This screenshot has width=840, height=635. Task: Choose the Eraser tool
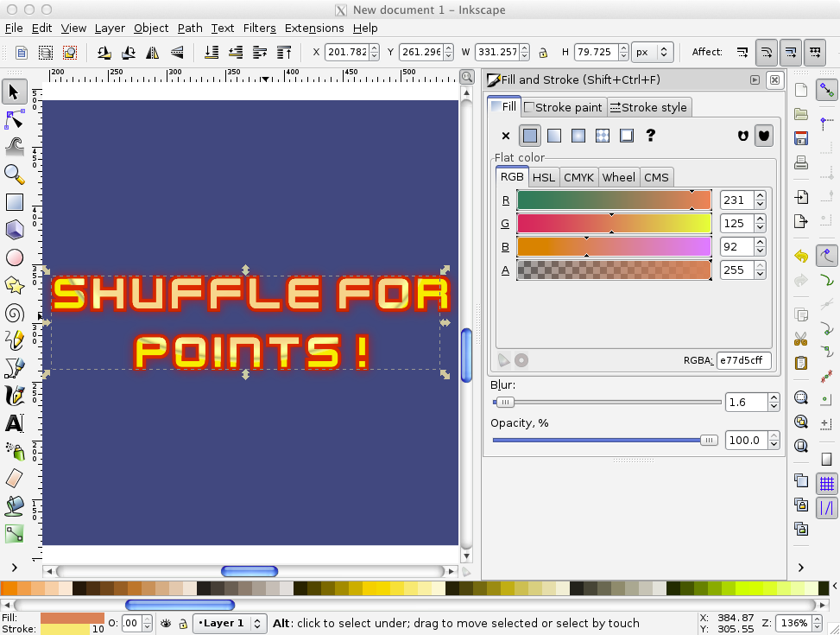point(14,478)
